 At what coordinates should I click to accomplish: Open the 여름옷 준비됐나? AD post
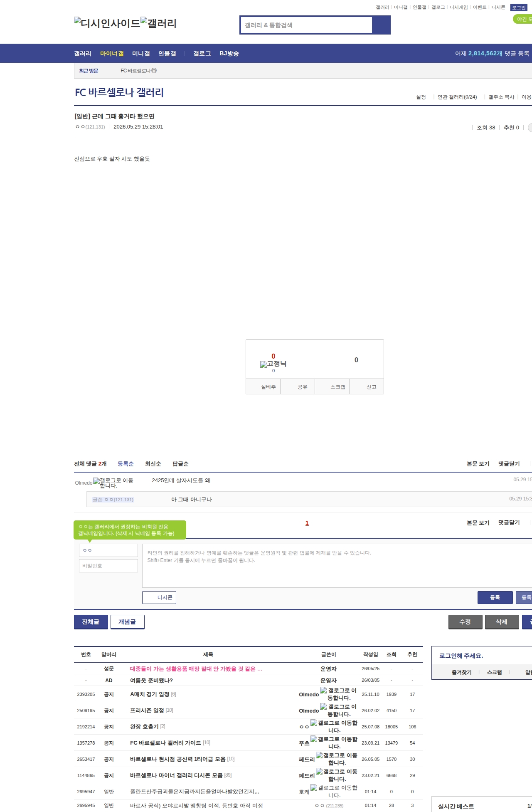[151, 681]
